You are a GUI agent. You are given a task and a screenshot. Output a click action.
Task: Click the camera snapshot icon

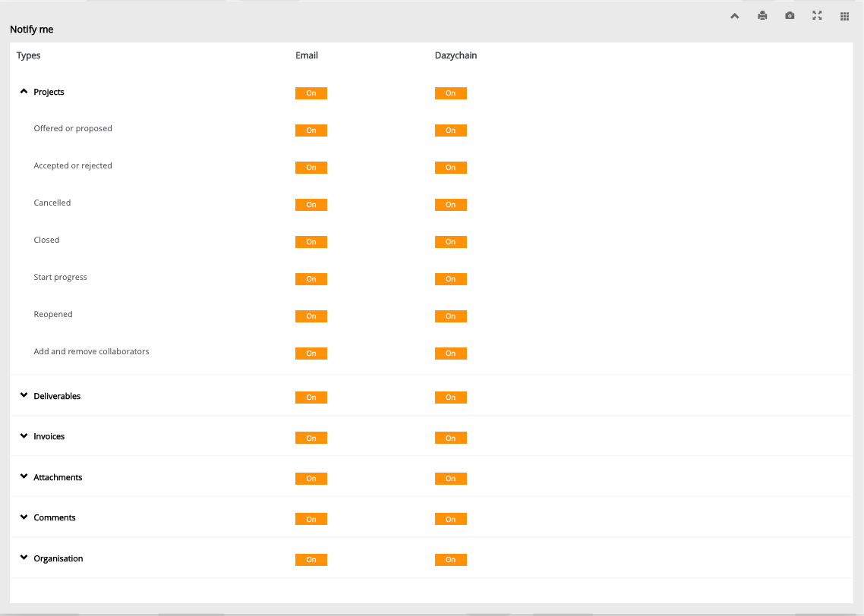[790, 16]
